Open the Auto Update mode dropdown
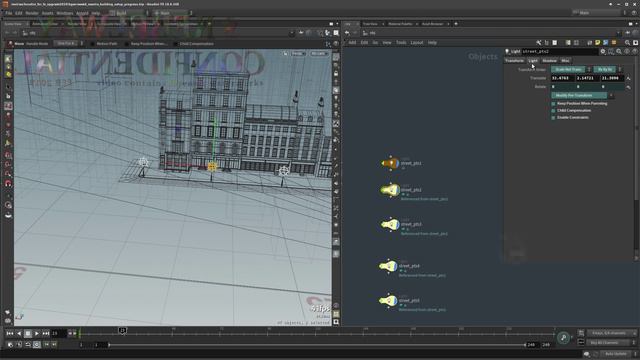Image resolution: width=640 pixels, height=360 pixels. point(618,354)
